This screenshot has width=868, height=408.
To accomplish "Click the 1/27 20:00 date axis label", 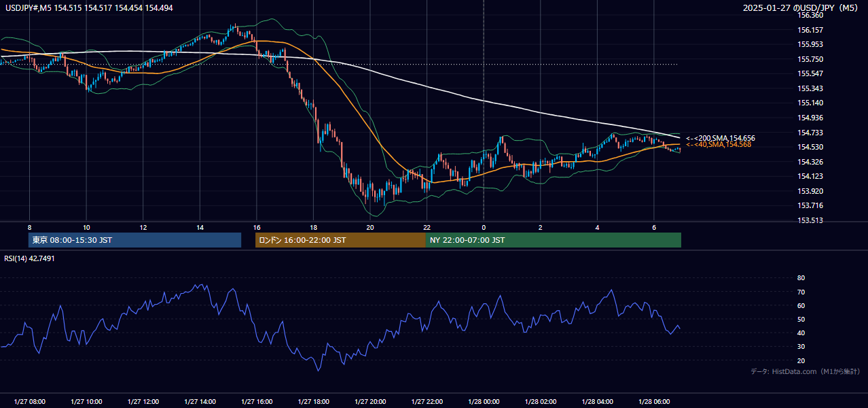I will click(x=370, y=402).
